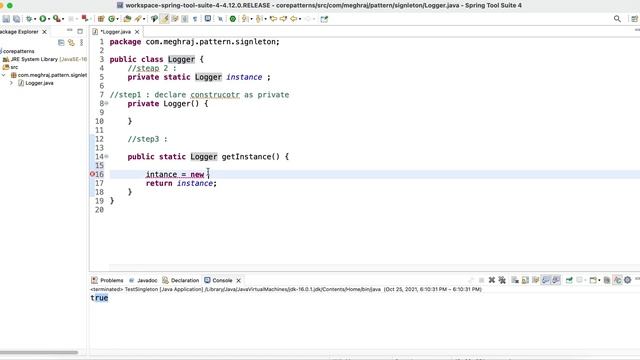Click the error marker on line 16
Image resolution: width=640 pixels, height=360 pixels.
tap(92, 174)
